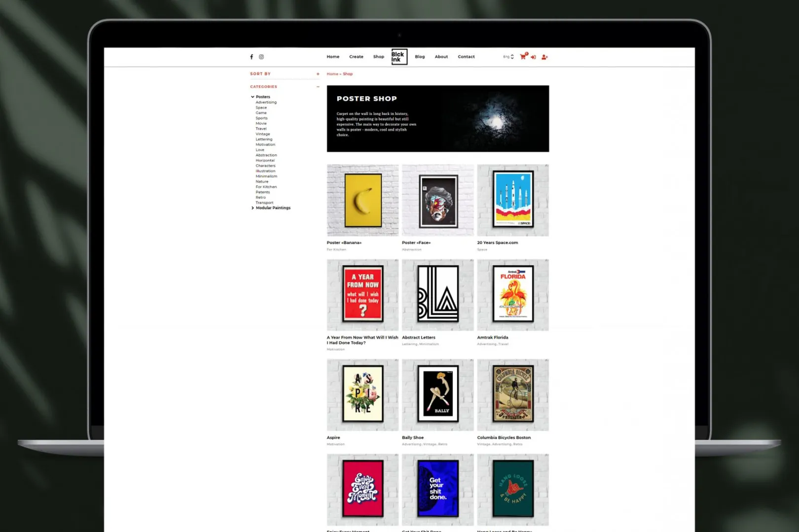Open the Abstract Letters poster thumbnail
The image size is (799, 532).
point(437,295)
